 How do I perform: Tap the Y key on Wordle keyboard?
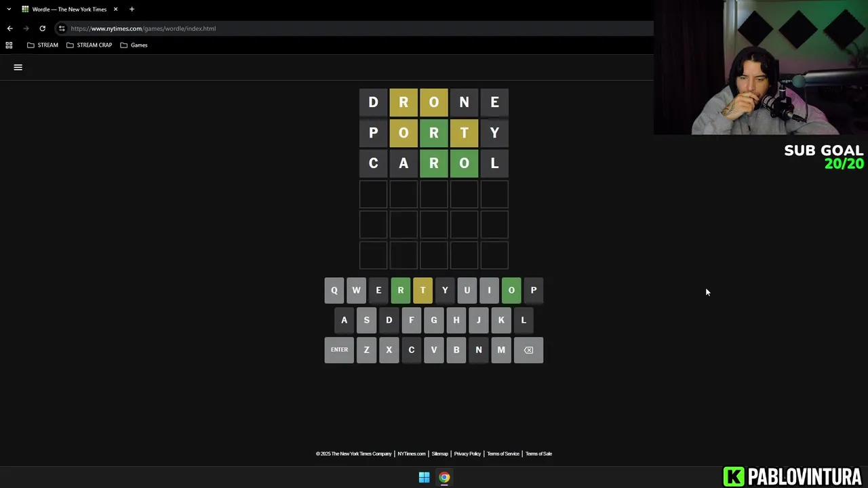[x=445, y=290]
